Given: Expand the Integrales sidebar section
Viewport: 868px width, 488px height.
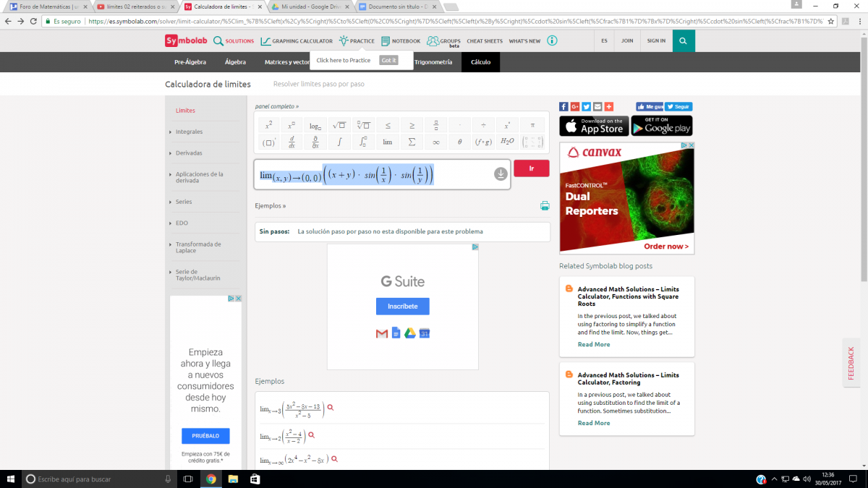Looking at the screenshot, I should coord(189,132).
